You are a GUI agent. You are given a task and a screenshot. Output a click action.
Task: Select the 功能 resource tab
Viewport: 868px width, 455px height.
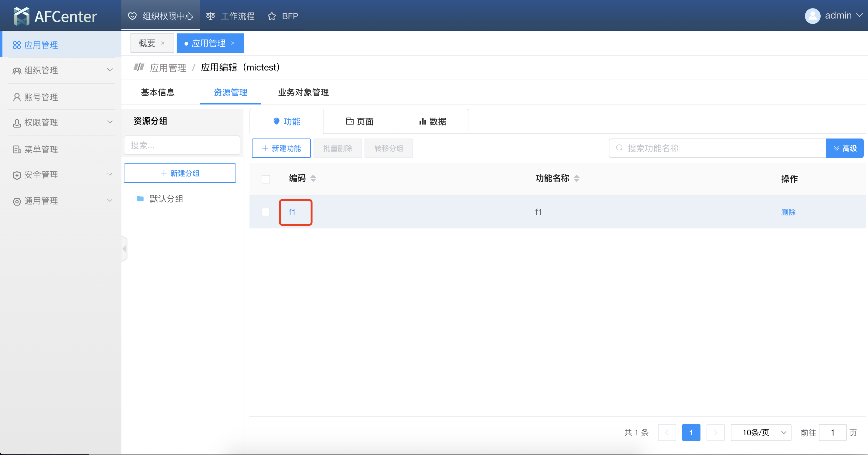(287, 121)
